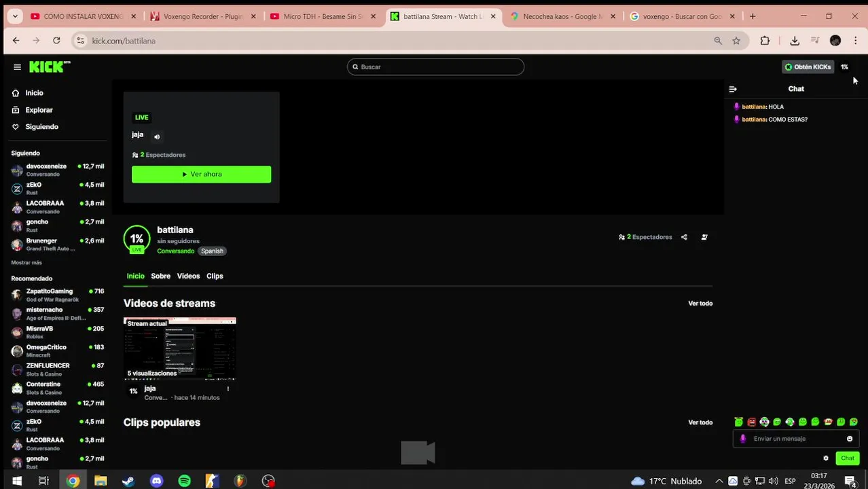
Task: Collapse the Kick sidebar hamburger menu
Action: tap(17, 67)
